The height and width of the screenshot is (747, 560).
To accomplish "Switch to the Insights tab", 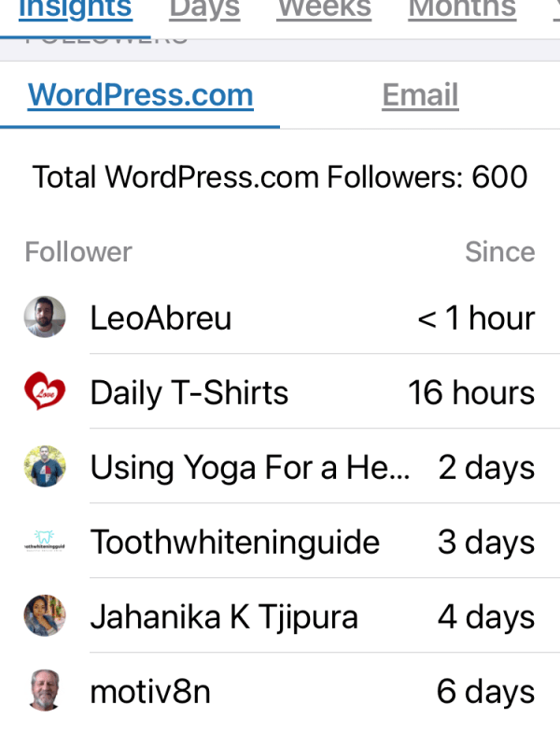I will click(75, 9).
